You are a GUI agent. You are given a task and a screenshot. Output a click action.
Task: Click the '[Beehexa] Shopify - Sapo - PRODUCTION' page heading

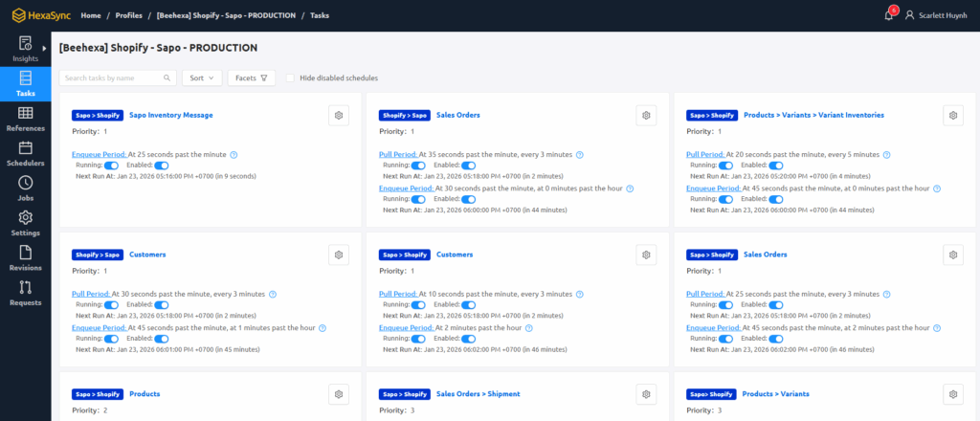pos(158,48)
